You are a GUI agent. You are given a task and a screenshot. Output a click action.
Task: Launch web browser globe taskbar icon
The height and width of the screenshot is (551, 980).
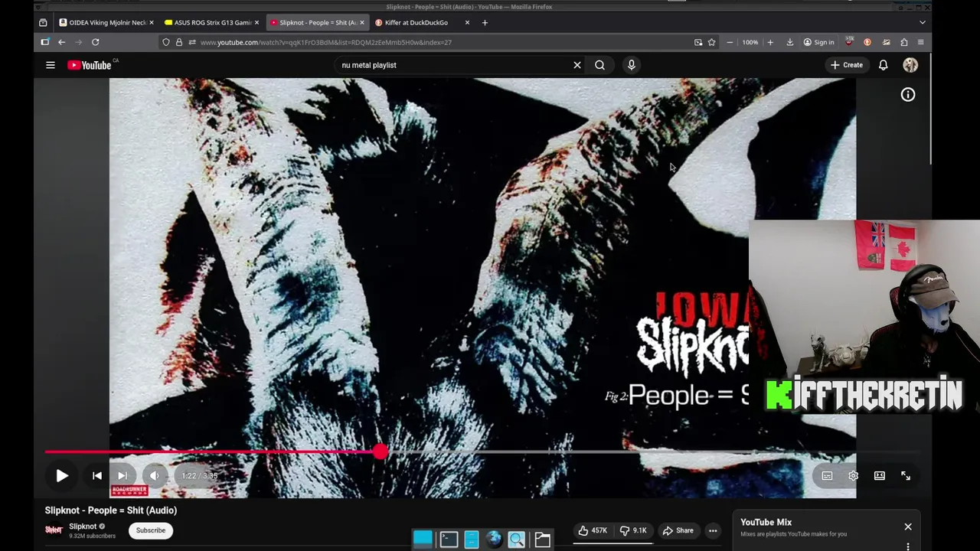494,540
